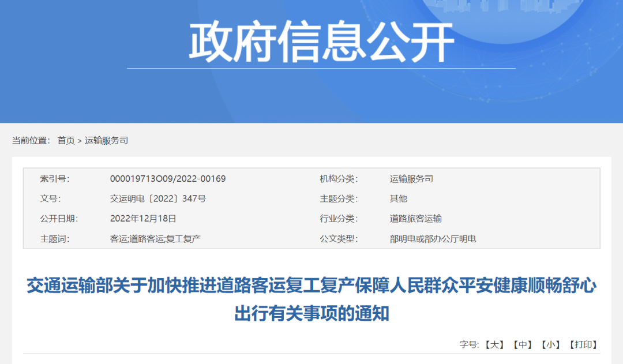Click the industry category 道路旅客运输

(415, 219)
